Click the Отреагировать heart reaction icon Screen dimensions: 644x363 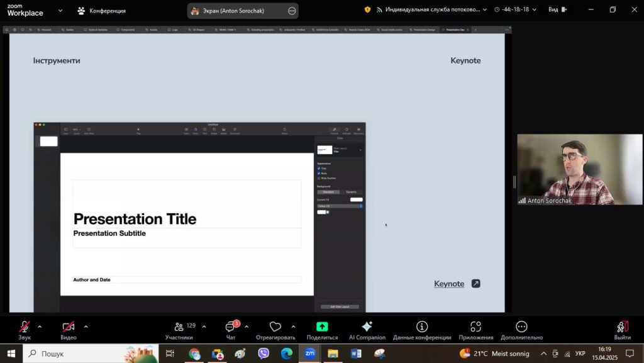tap(275, 327)
